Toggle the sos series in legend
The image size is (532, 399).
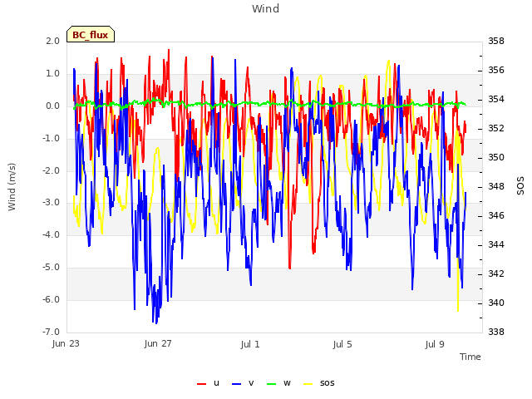point(319,383)
